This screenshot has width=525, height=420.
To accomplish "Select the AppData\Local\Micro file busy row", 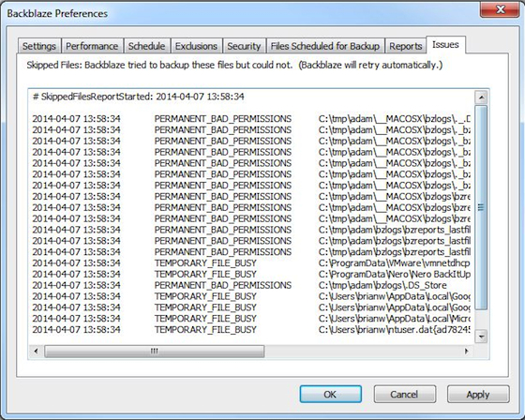I will [251, 319].
